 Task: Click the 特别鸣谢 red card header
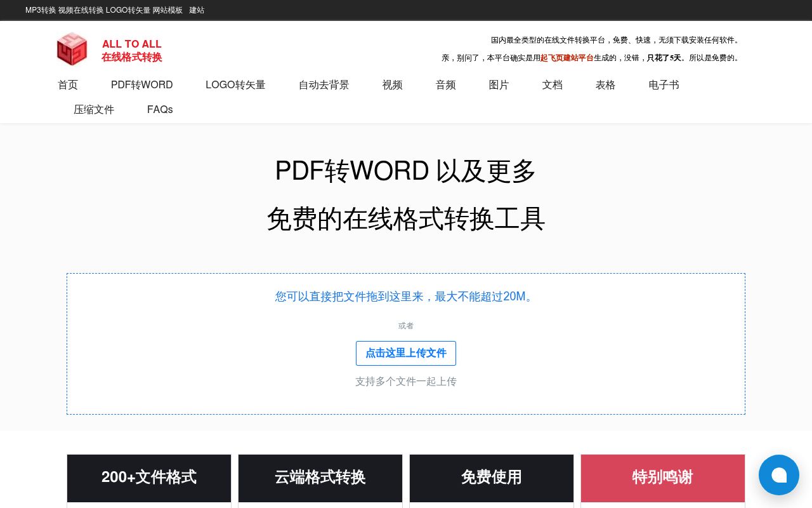pos(663,478)
